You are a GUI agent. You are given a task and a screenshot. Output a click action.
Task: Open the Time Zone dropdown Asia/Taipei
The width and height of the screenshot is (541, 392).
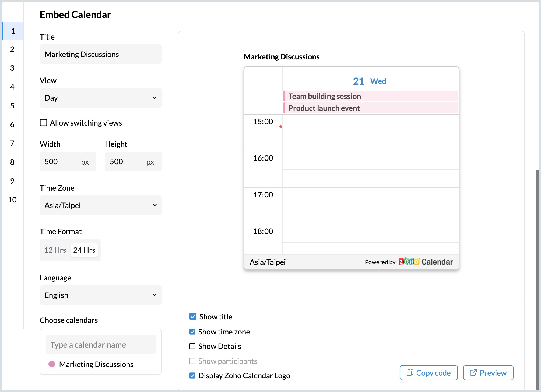click(x=101, y=205)
